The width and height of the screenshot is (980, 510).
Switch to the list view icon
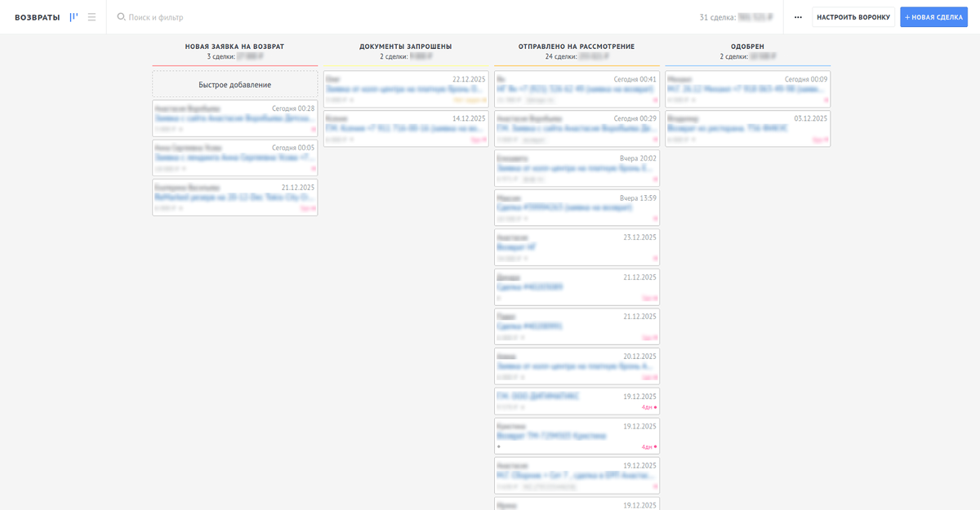tap(91, 16)
